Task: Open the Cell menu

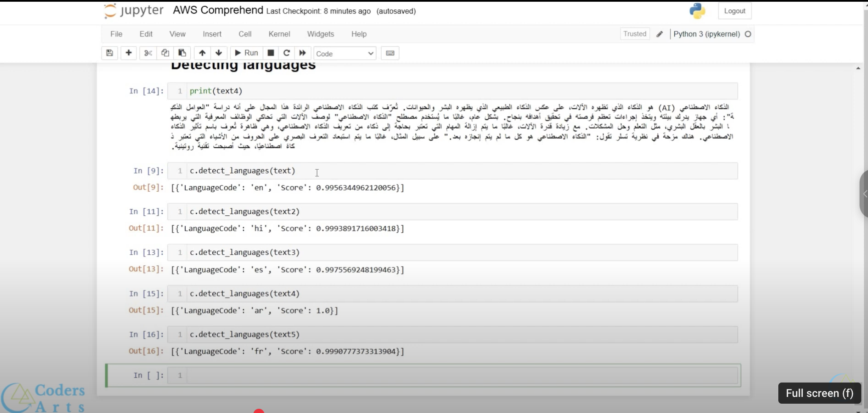Action: coord(245,34)
